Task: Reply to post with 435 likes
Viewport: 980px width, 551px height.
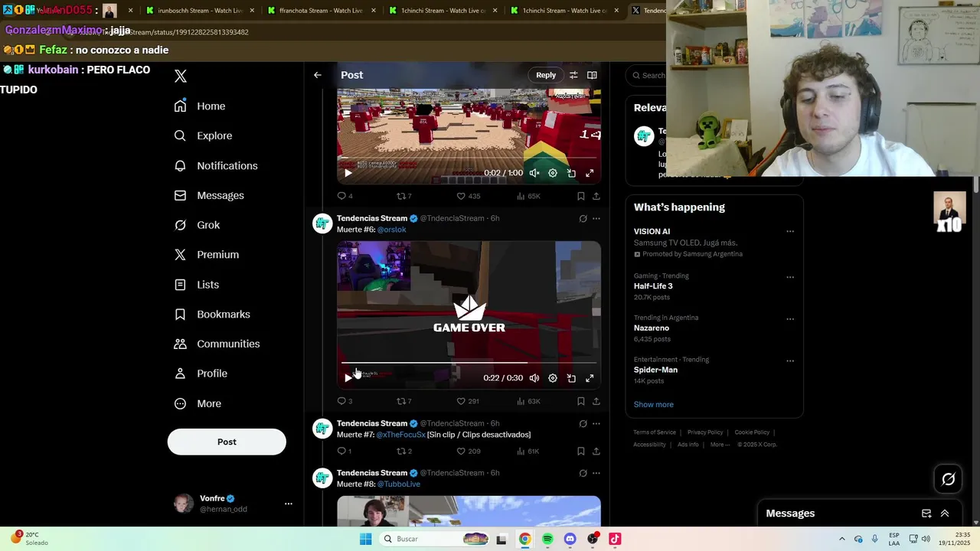Action: tap(345, 196)
